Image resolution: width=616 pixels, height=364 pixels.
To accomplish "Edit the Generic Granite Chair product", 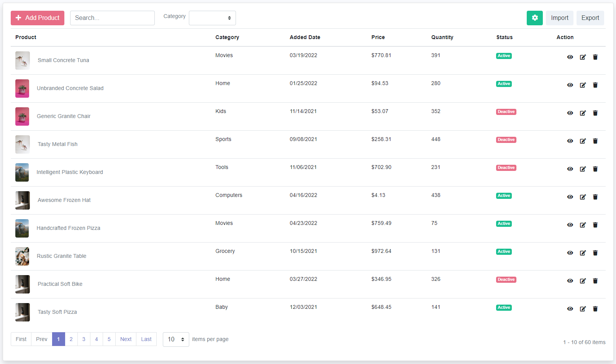I will tap(583, 113).
